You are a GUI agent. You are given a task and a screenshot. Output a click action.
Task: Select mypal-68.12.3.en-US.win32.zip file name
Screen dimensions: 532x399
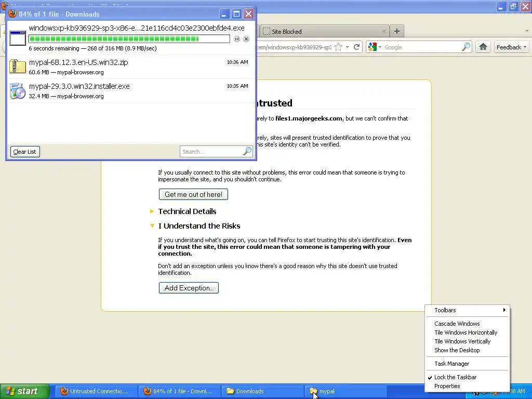pyautogui.click(x=79, y=62)
